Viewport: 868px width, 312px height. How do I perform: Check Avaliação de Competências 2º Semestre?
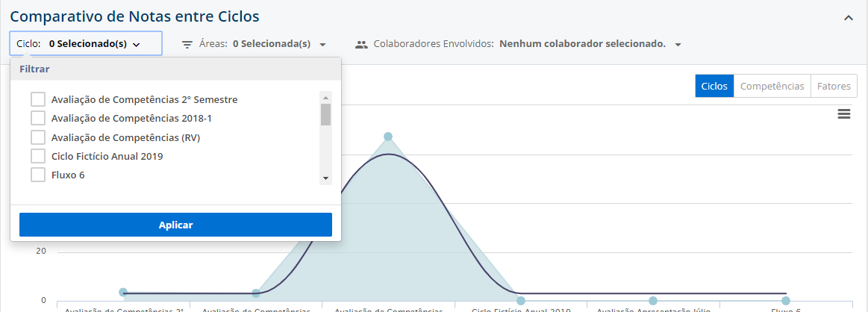(38, 99)
